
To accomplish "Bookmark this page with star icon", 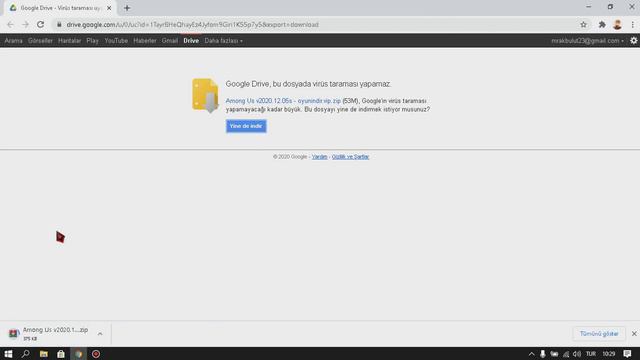I will point(583,24).
